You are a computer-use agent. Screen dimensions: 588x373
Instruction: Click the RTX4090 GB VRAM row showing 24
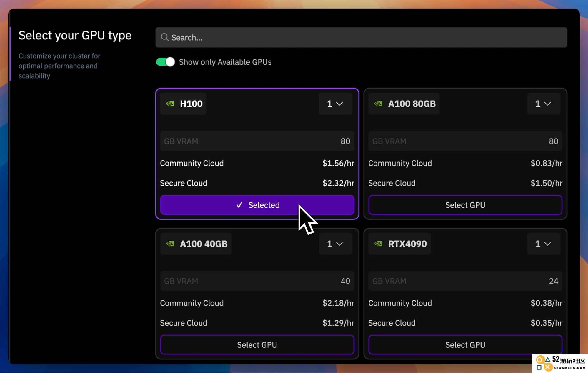[x=465, y=281]
